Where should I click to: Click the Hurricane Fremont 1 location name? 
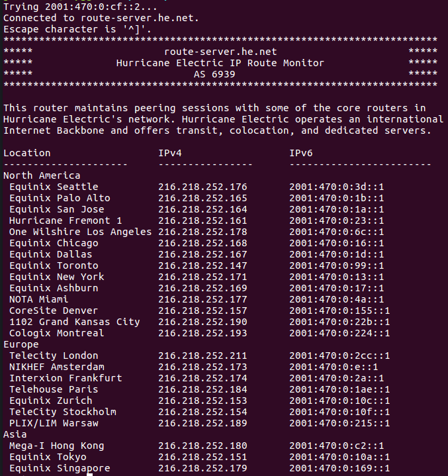66,220
